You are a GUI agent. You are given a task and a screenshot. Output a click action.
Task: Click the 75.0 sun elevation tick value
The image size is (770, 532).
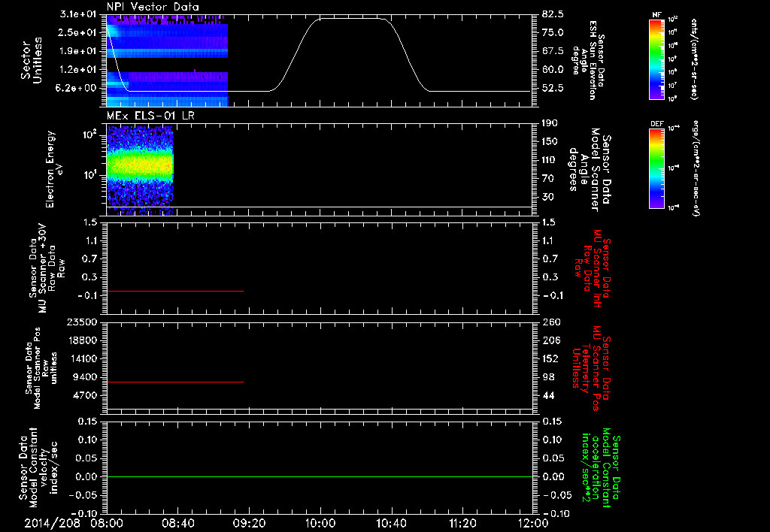(553, 32)
